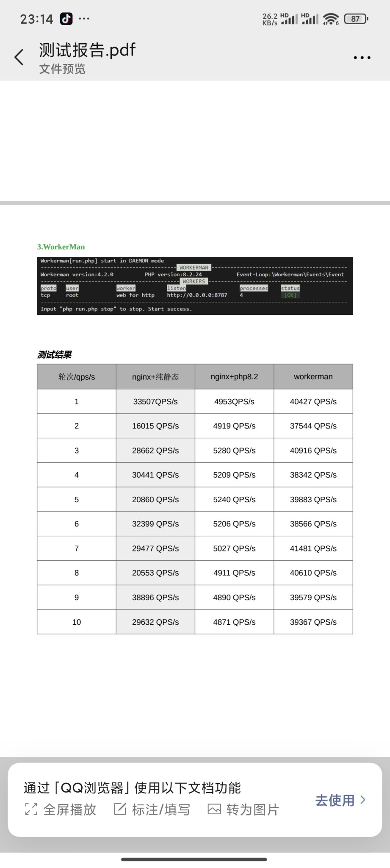Screen dimensions: 390x868
Task: Tap the bottom home gesture bar
Action: click(x=194, y=860)
